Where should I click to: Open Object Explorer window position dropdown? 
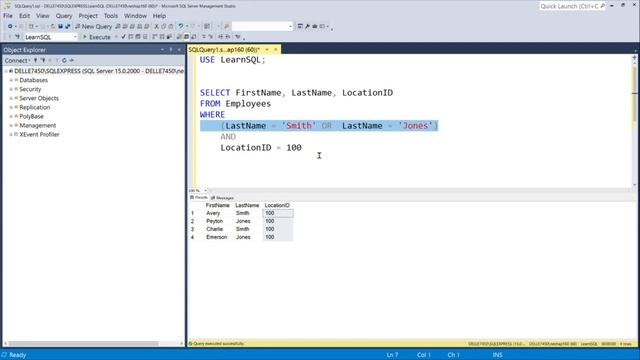pos(162,50)
